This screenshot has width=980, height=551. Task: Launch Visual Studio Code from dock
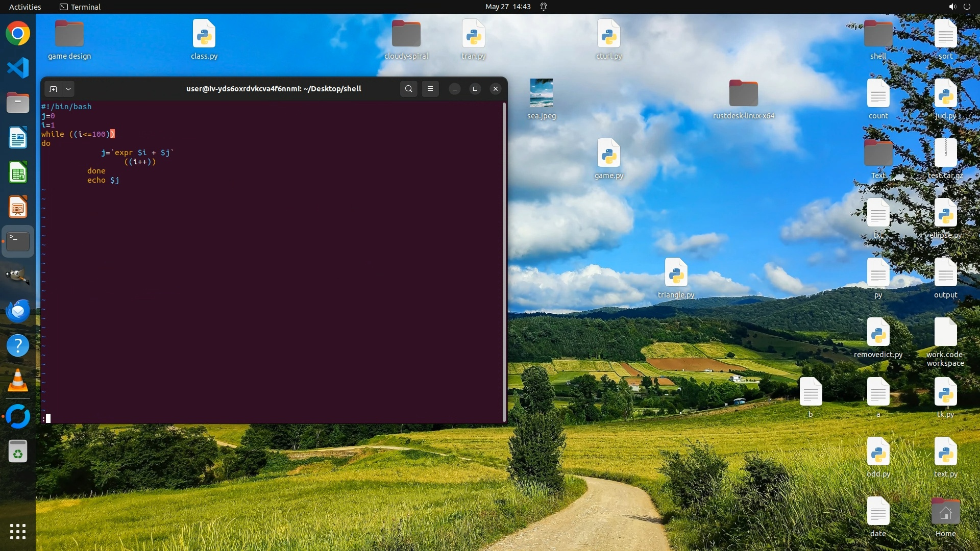[18, 68]
